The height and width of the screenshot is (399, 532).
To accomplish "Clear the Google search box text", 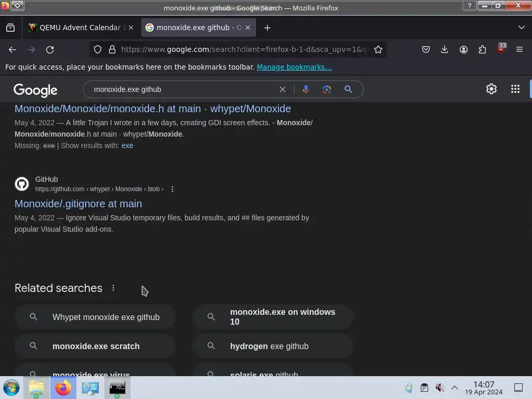I will [282, 89].
